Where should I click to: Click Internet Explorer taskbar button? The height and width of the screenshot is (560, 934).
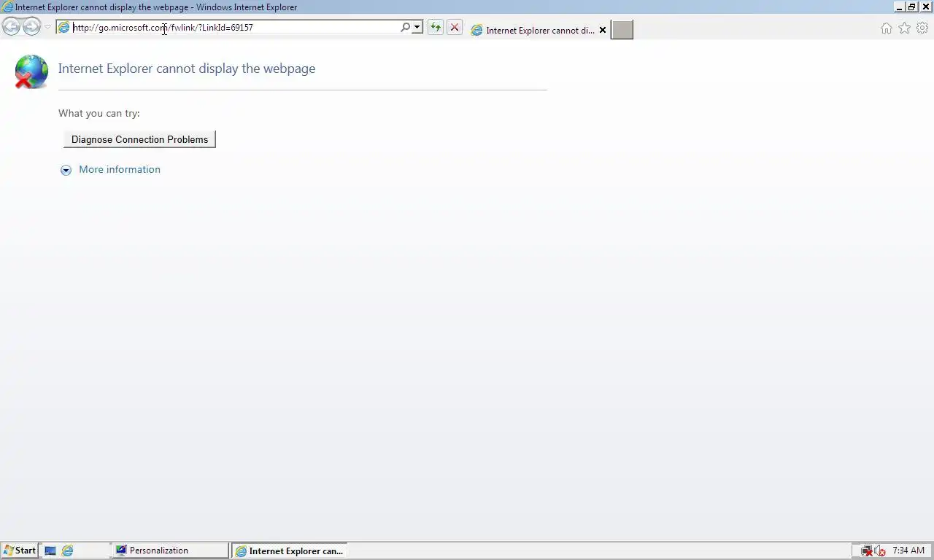point(290,551)
